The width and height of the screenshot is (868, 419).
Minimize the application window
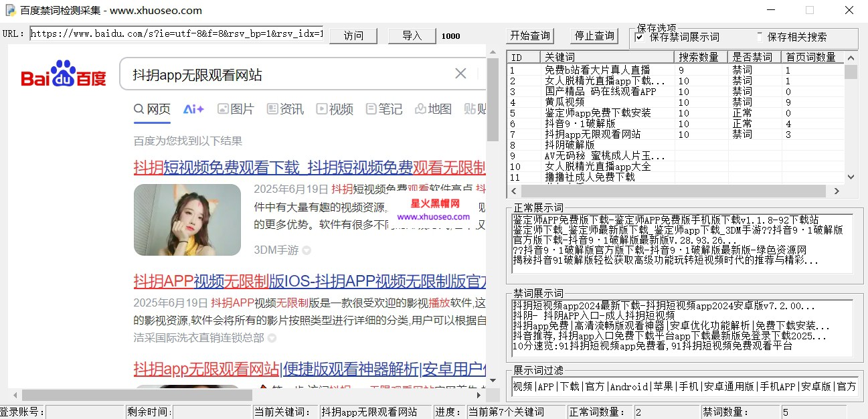pos(770,10)
